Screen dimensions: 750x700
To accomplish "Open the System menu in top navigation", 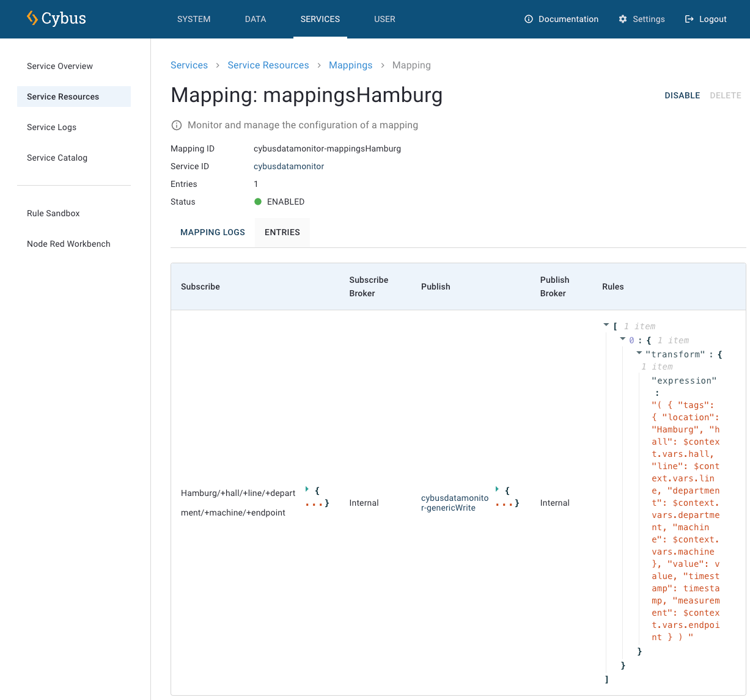I will point(194,19).
